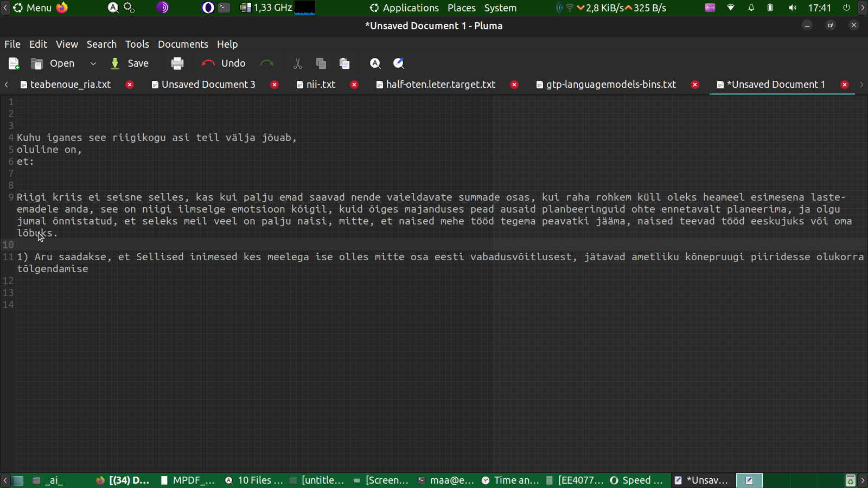Click the Redo arrow icon

[267, 63]
